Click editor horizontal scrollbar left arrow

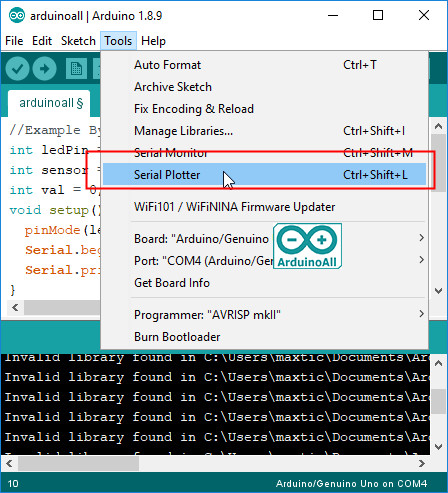(x=15, y=307)
